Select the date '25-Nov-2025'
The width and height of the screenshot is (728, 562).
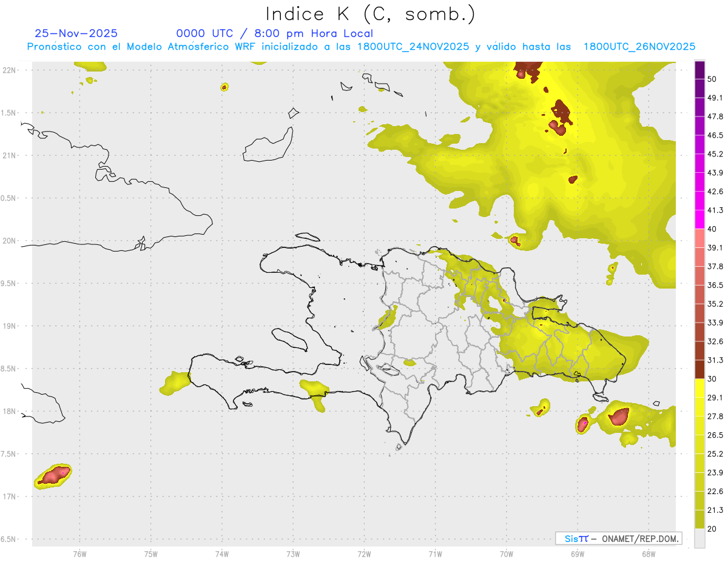76,33
